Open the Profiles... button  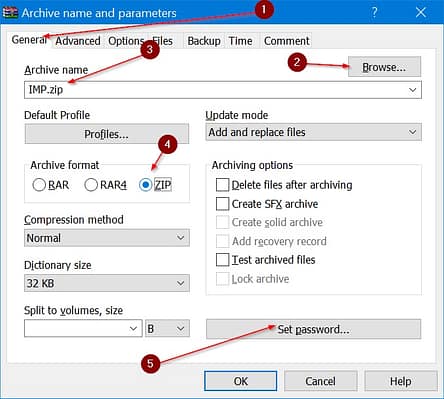[107, 134]
